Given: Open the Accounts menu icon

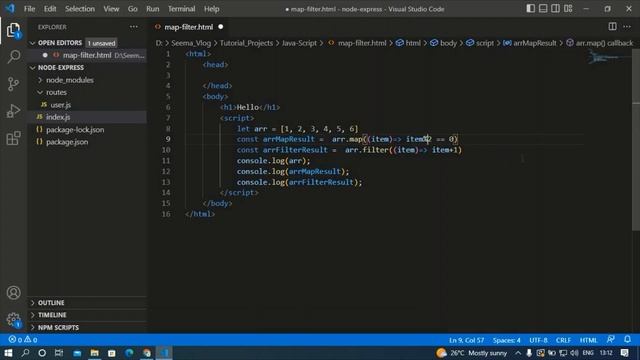Looking at the screenshot, I should [13, 293].
